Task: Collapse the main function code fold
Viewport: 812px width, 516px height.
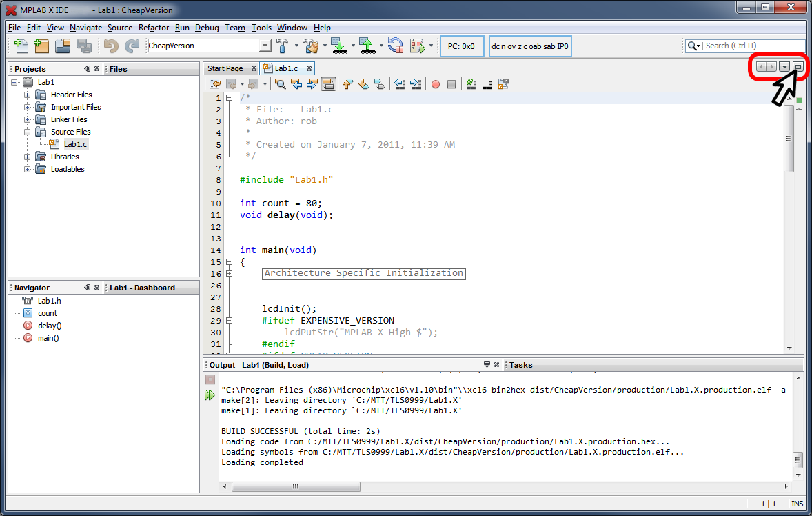Action: point(229,262)
